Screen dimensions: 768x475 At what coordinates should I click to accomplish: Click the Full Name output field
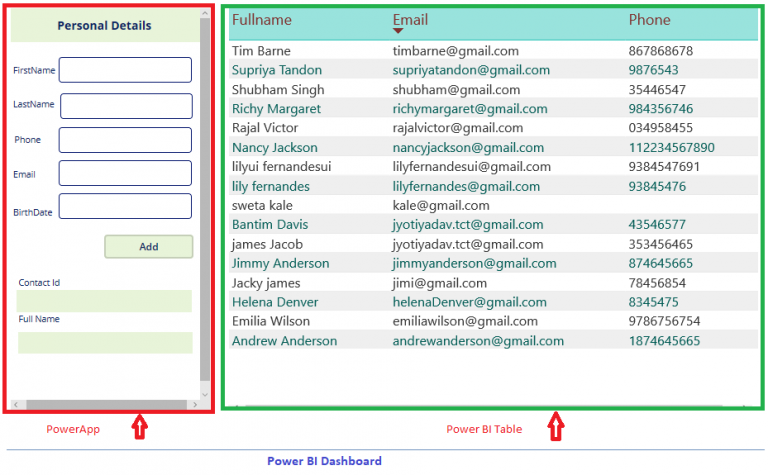coord(104,343)
